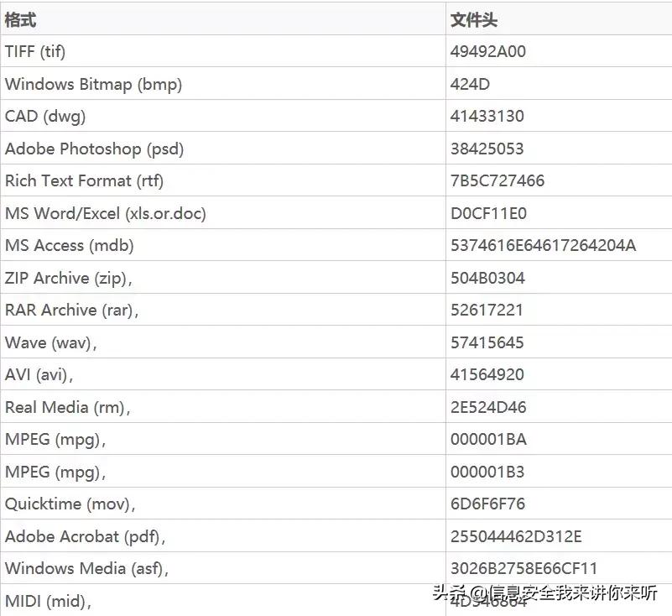Click the 格式 column header
Image resolution: width=672 pixels, height=616 pixels.
click(20, 19)
